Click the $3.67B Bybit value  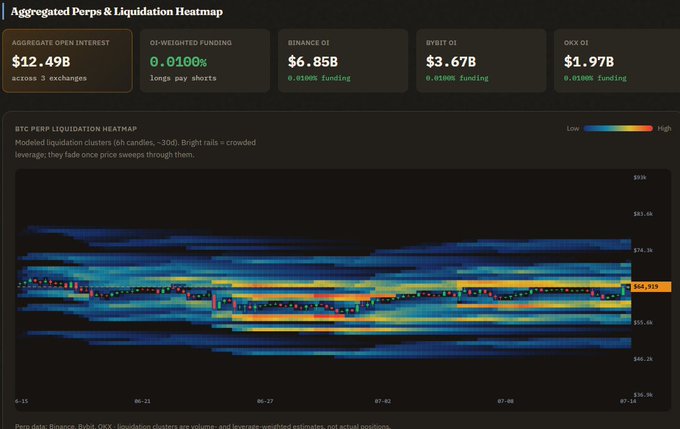451,62
